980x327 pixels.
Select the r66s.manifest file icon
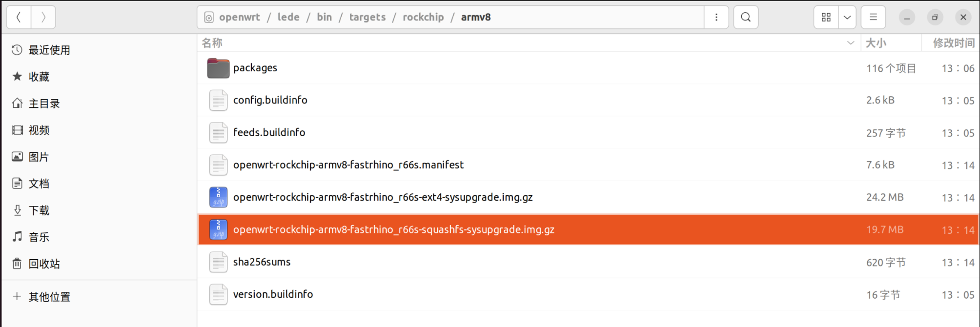218,165
